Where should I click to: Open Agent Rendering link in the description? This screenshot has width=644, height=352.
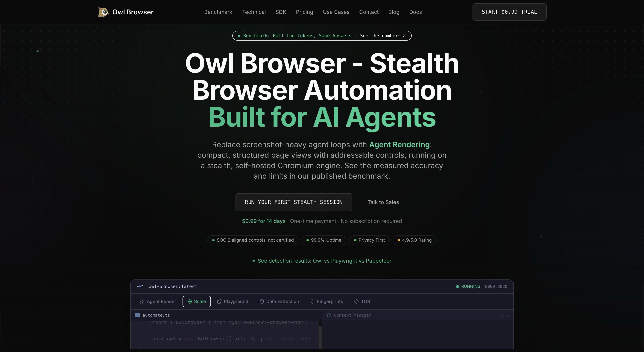coord(399,145)
